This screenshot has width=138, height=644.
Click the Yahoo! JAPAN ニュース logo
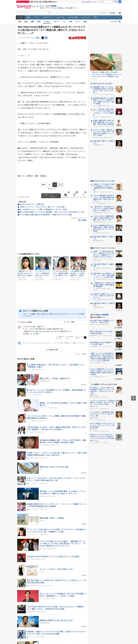(x=27, y=7)
